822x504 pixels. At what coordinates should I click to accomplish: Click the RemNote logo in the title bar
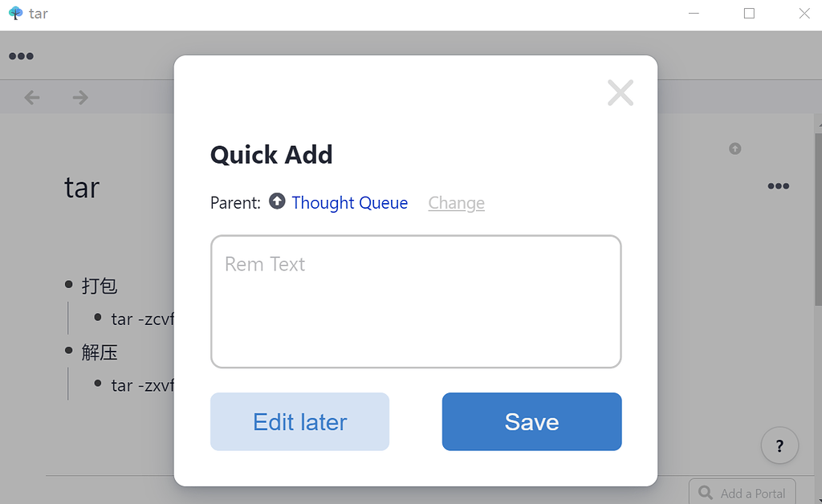pos(14,13)
